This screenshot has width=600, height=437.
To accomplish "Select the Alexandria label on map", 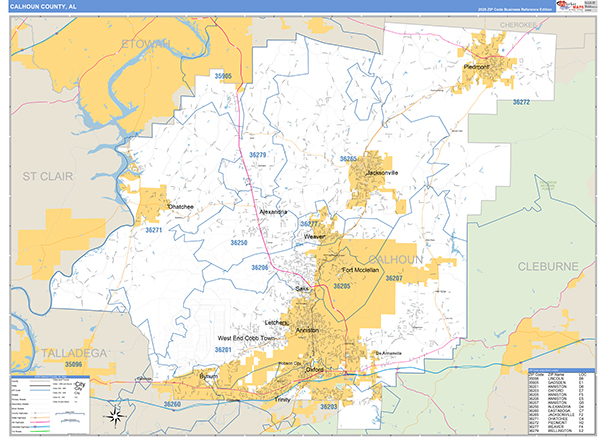I will 273,212.
